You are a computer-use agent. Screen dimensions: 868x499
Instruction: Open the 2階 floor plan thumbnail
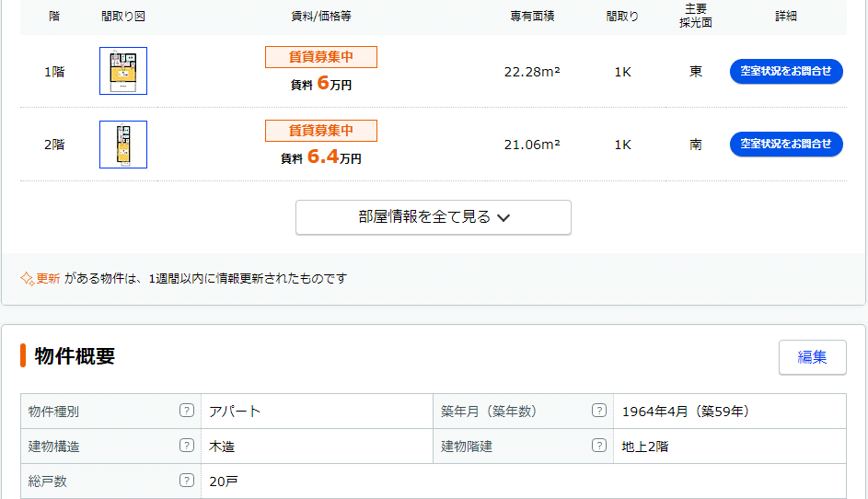point(123,145)
